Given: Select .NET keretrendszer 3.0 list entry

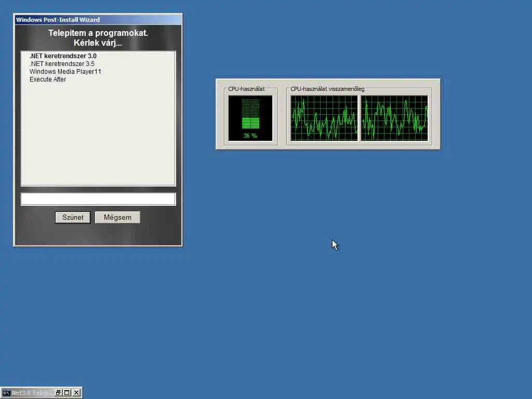Looking at the screenshot, I should pyautogui.click(x=63, y=56).
